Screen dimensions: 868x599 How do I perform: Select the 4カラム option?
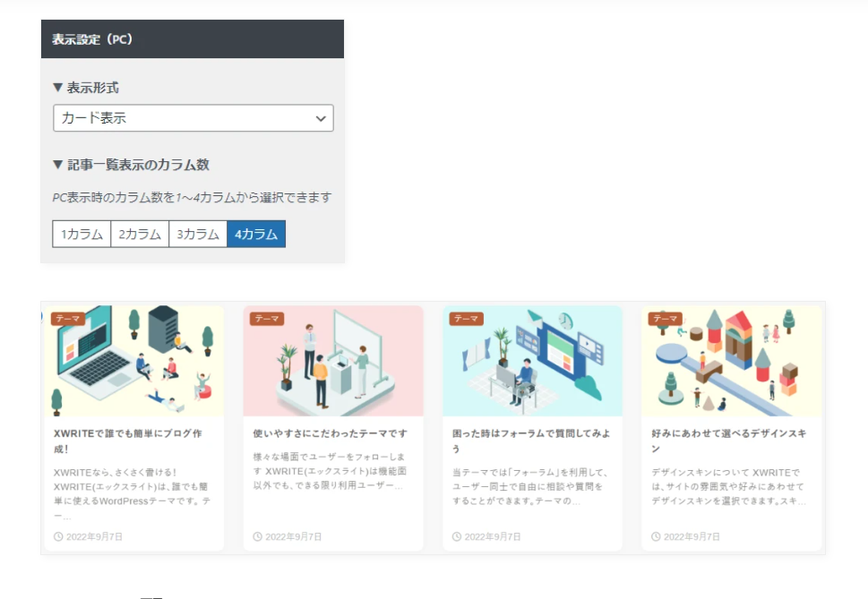pyautogui.click(x=256, y=234)
